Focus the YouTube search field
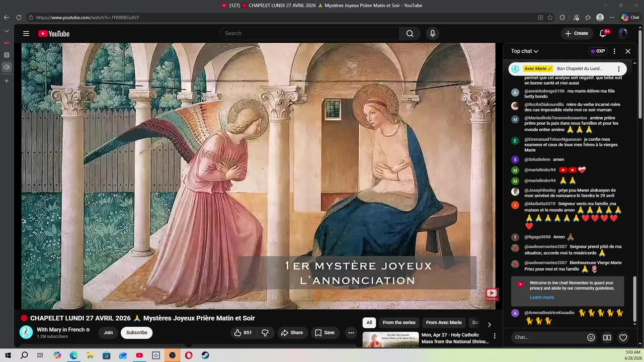The width and height of the screenshot is (644, 362). click(309, 34)
